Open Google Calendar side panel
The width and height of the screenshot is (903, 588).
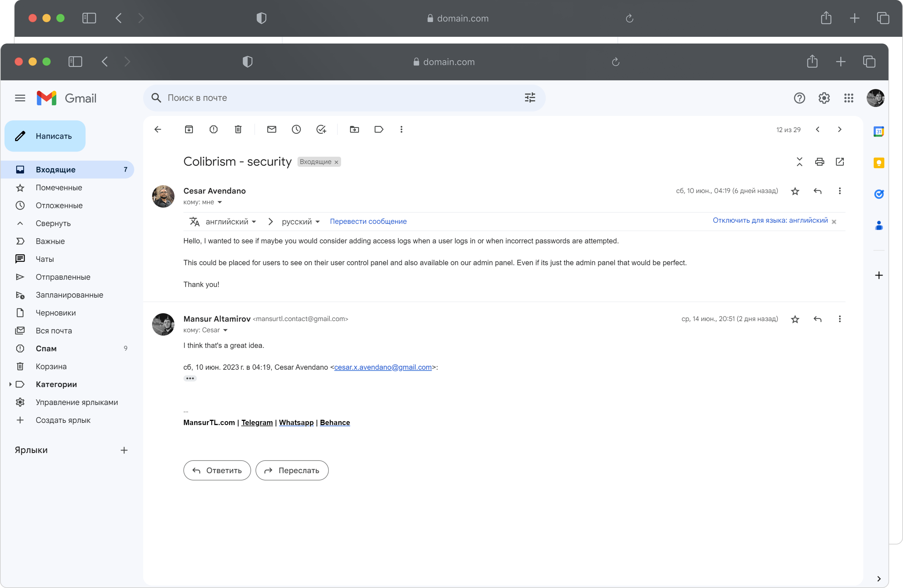click(x=879, y=132)
